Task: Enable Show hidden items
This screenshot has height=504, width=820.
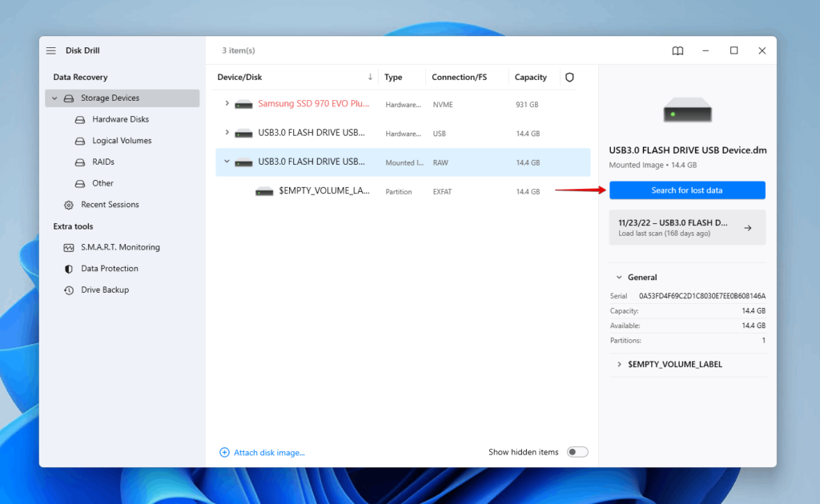Action: (x=577, y=451)
